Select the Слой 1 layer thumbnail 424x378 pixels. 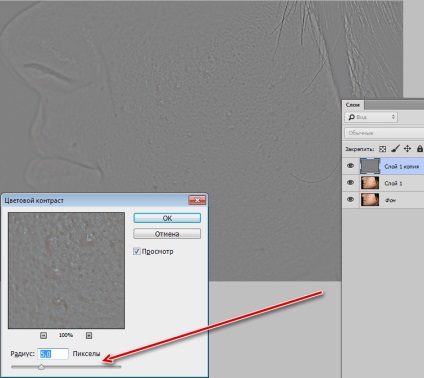click(370, 183)
